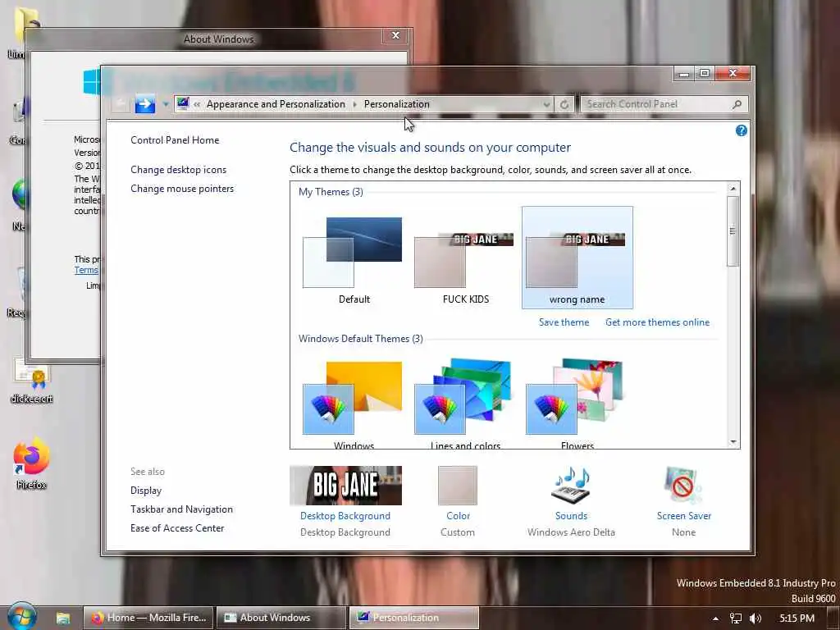840x630 pixels.
Task: Click the grayed Back navigation arrow
Action: 121,104
